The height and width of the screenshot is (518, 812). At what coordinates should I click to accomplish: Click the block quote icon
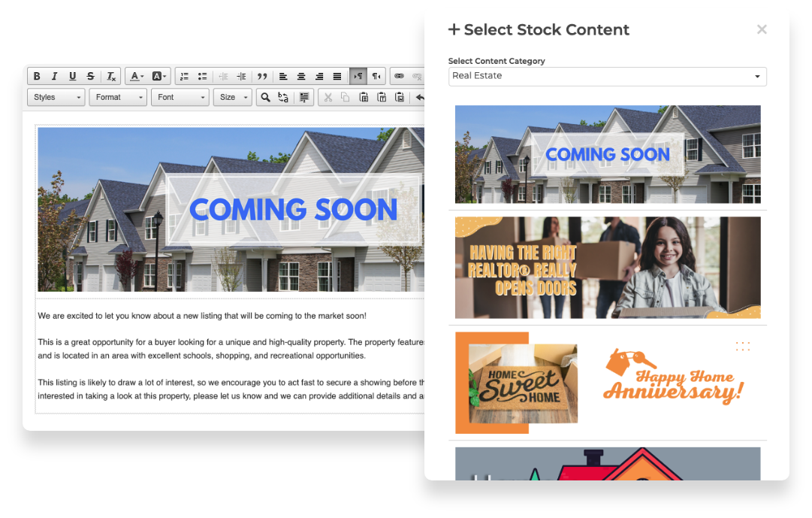pyautogui.click(x=262, y=76)
